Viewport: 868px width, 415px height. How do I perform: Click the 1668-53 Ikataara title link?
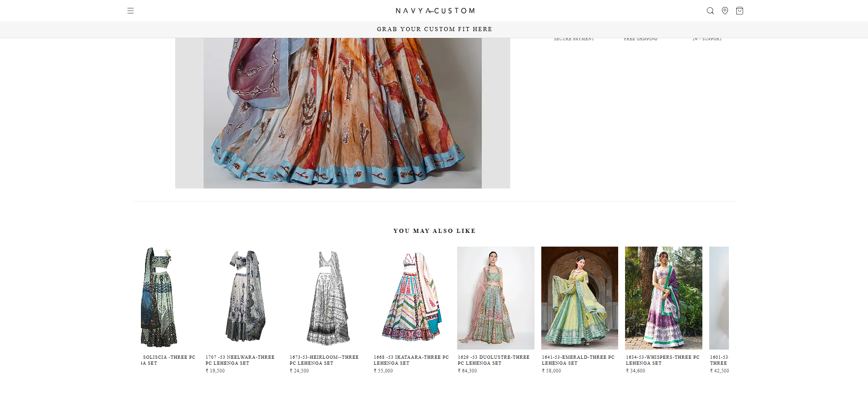coord(411,360)
